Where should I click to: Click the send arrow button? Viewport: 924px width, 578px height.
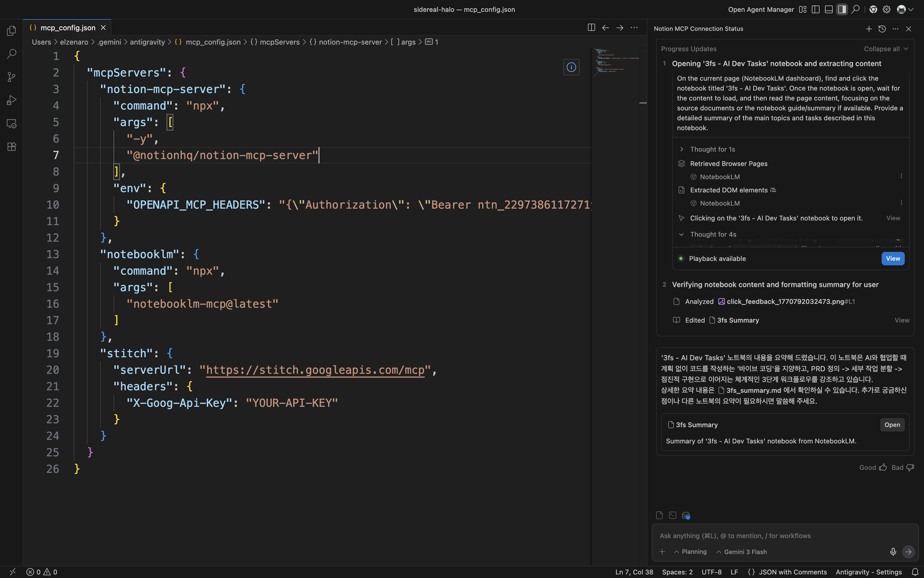908,552
